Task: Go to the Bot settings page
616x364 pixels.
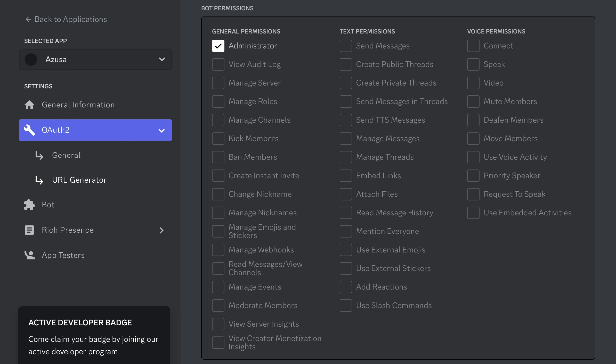Action: (48, 205)
